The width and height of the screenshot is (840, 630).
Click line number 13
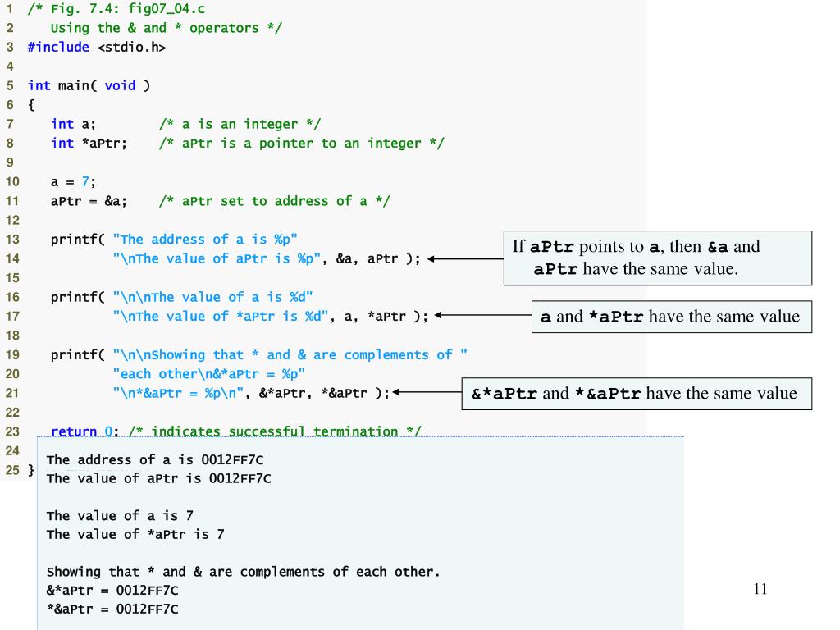click(12, 240)
